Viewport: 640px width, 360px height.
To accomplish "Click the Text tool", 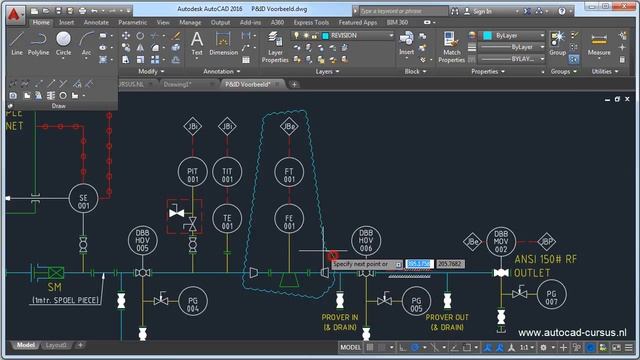I will [x=197, y=43].
